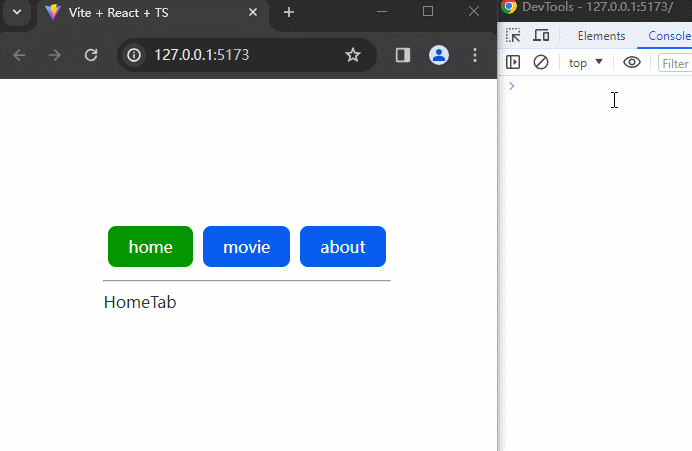Open the top JavaScript context dropdown

(x=585, y=63)
